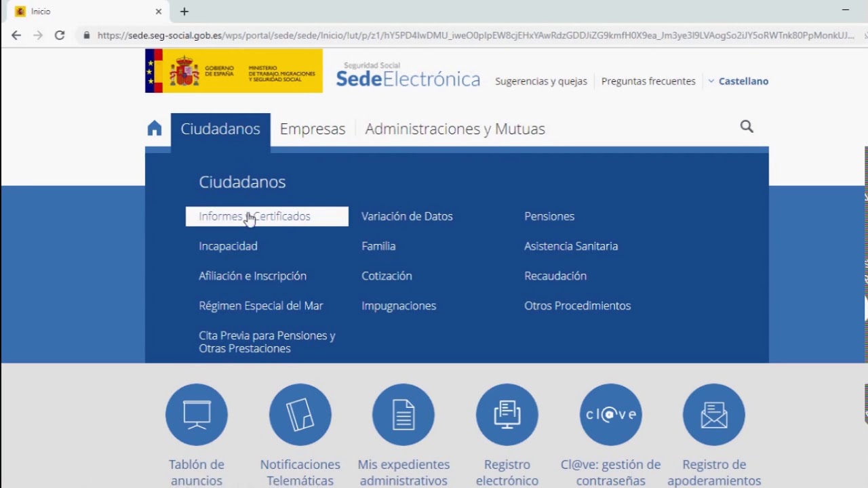
Task: Expand the Castellano language selector
Action: click(x=743, y=81)
